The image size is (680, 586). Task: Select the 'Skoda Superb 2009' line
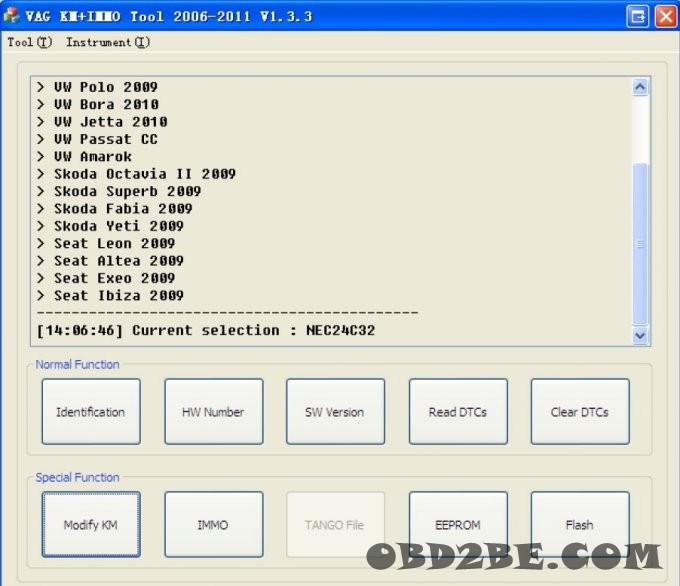tap(119, 191)
